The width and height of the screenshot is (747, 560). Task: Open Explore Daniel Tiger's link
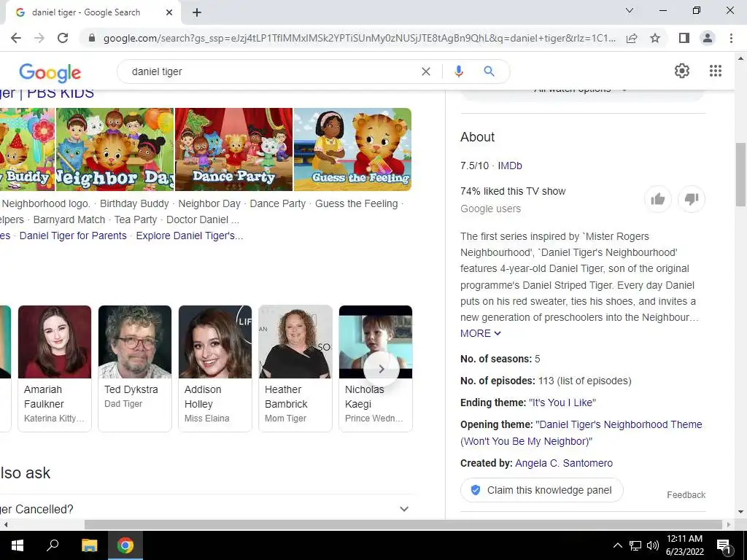point(190,236)
